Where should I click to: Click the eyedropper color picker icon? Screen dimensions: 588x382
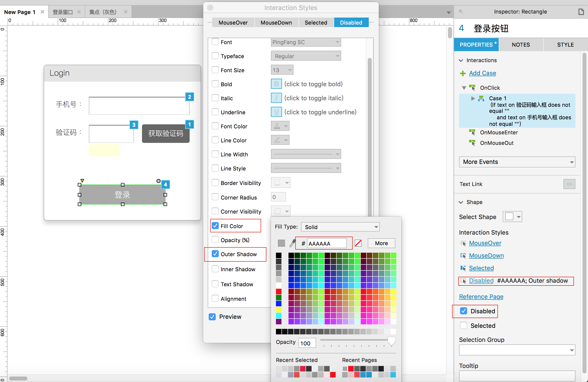[292, 243]
